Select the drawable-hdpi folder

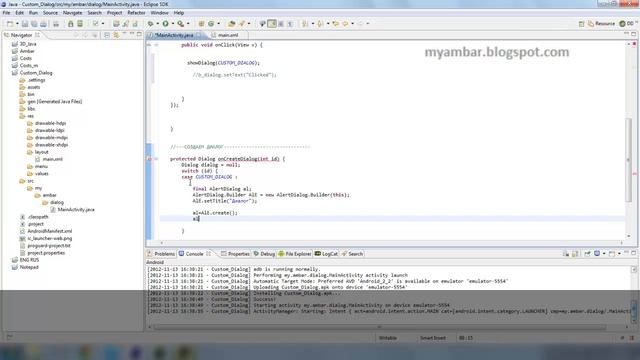pos(50,123)
